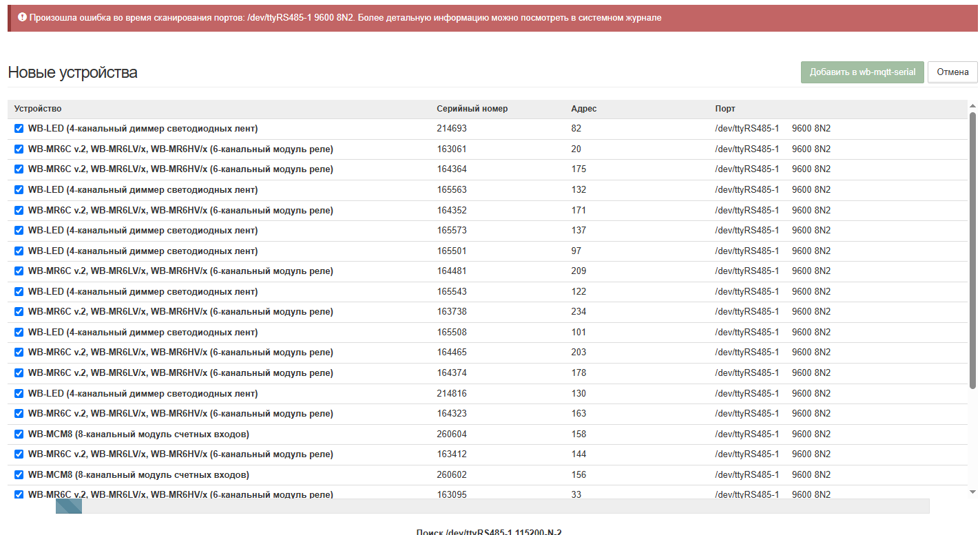Toggle checkbox for WB-LED serial 214816
Viewport: 980px width, 535px height.
[19, 393]
